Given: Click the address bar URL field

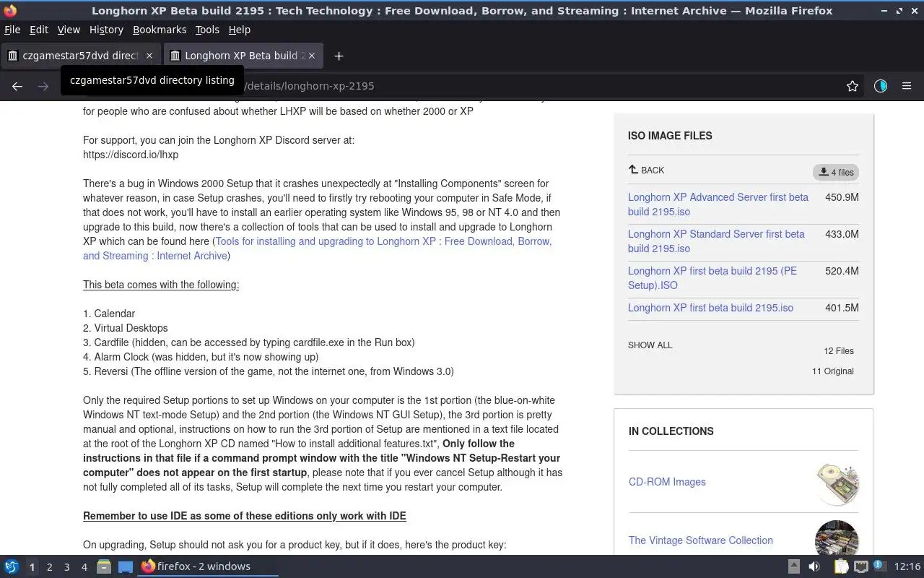Looking at the screenshot, I should tap(462, 86).
